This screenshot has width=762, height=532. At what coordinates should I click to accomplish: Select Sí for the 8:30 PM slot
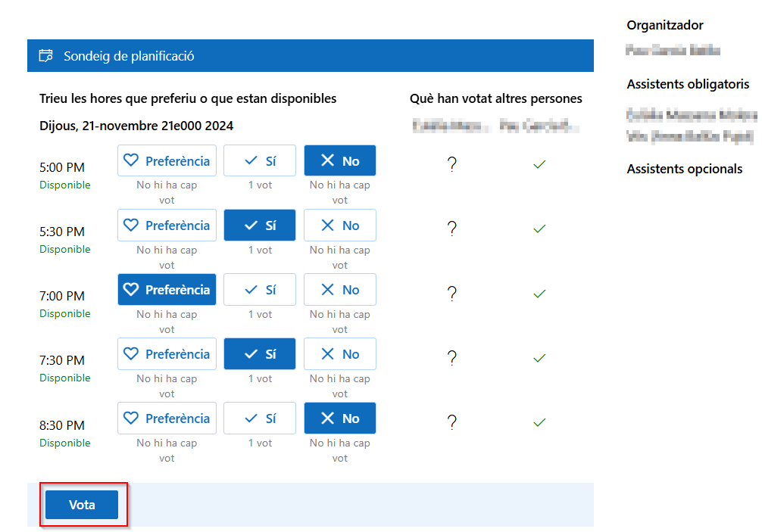tap(260, 418)
